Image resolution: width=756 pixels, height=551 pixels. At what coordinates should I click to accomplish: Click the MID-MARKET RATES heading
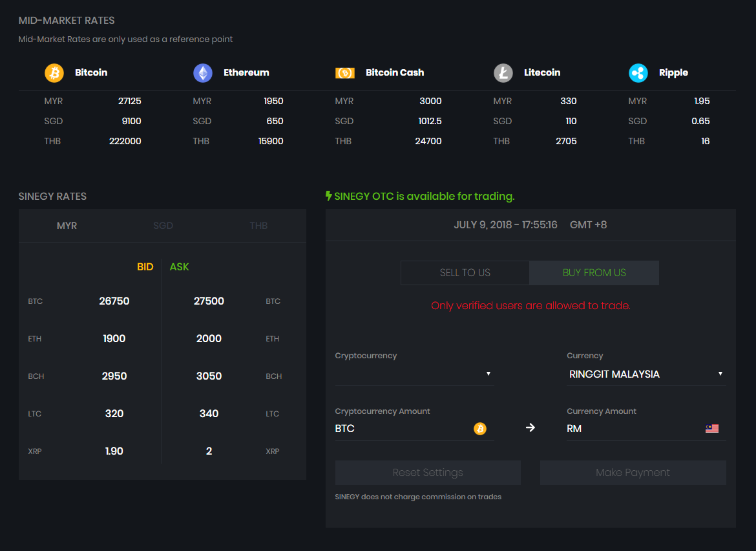[x=67, y=20]
